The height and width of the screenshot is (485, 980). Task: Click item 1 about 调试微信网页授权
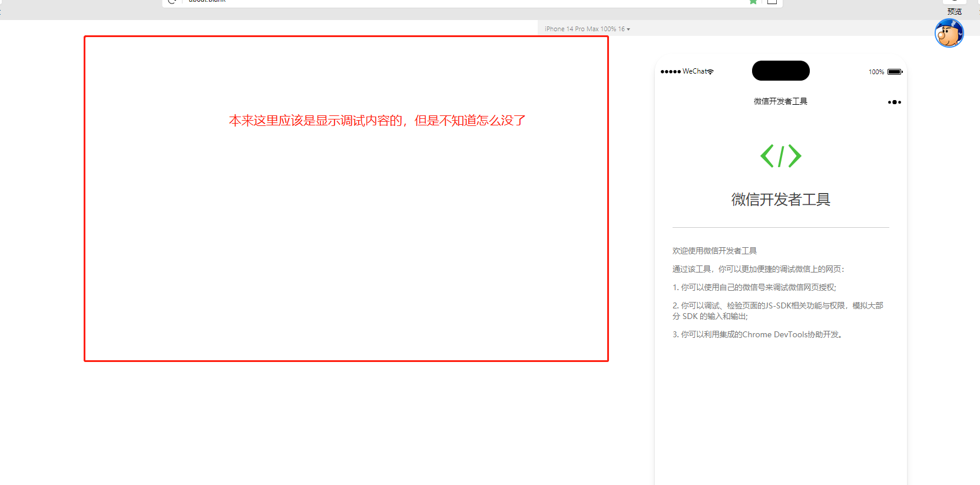754,287
